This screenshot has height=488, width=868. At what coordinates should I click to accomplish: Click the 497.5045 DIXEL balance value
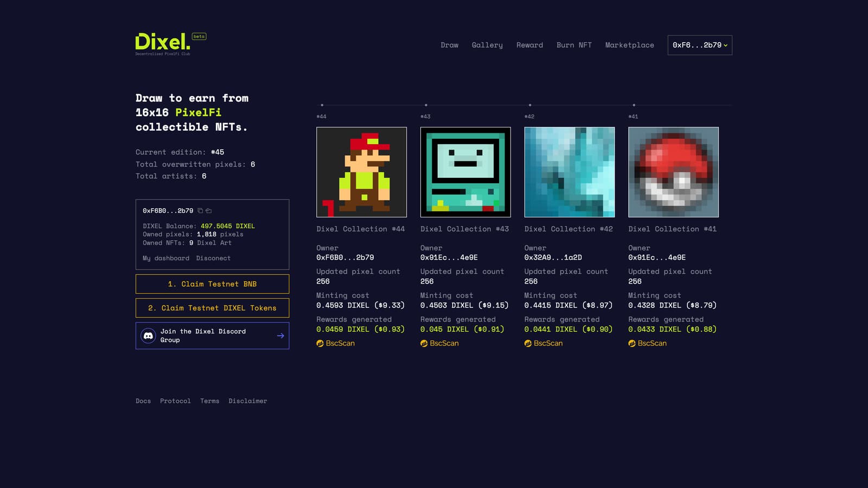pyautogui.click(x=228, y=226)
